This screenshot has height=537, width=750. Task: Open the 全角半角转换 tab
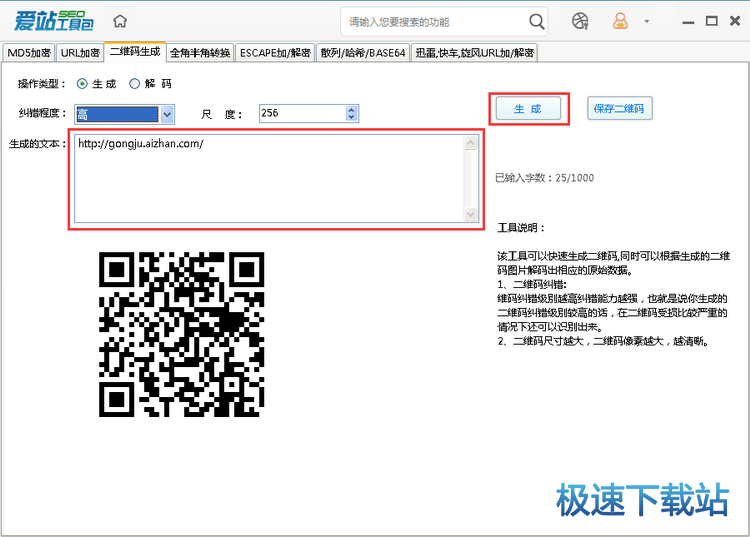tap(200, 53)
